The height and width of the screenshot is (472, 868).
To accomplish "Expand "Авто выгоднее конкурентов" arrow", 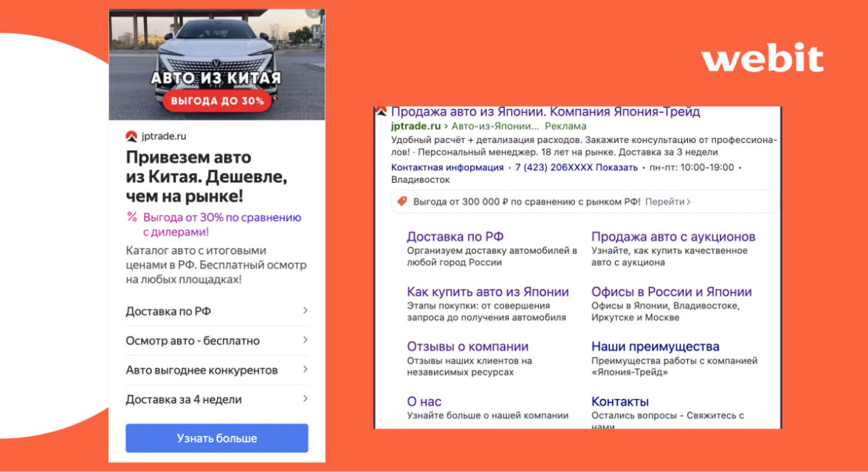I will tap(305, 369).
